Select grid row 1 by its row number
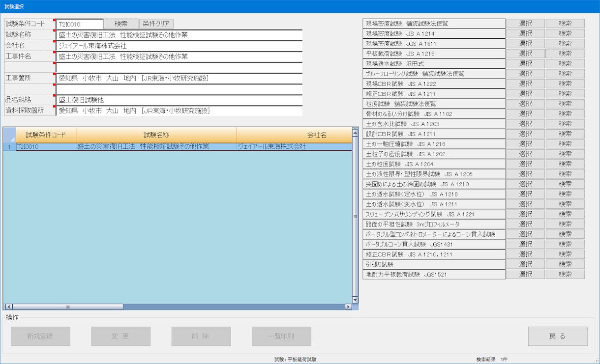Image resolution: width=600 pixels, height=364 pixels. pos(9,147)
